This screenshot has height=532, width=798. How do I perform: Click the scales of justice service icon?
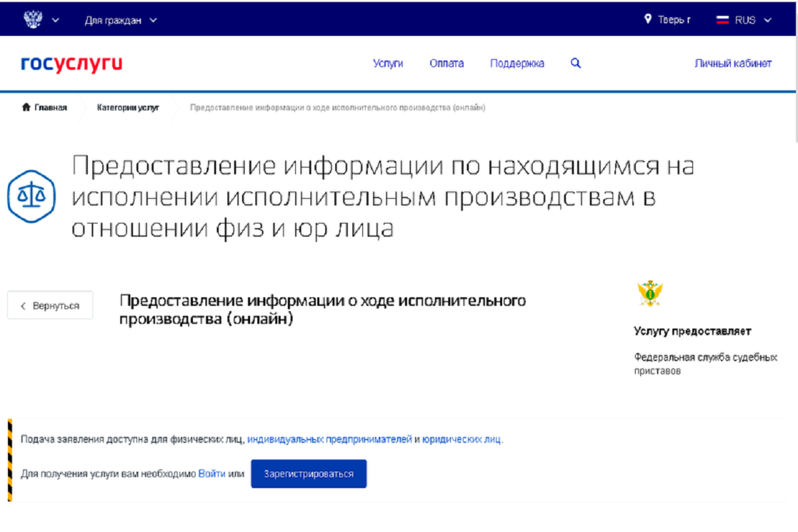(29, 196)
